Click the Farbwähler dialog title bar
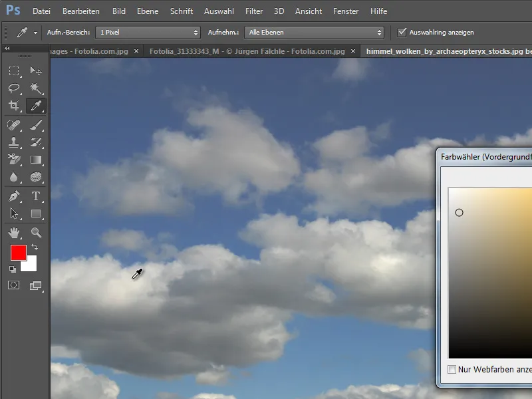Image resolution: width=532 pixels, height=399 pixels. (x=486, y=157)
